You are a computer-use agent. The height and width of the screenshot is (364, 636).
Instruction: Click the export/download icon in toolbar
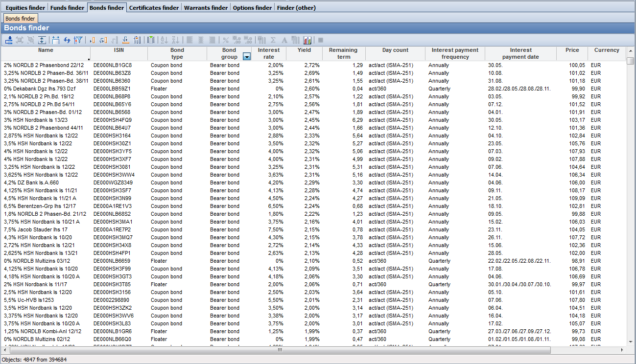point(9,40)
